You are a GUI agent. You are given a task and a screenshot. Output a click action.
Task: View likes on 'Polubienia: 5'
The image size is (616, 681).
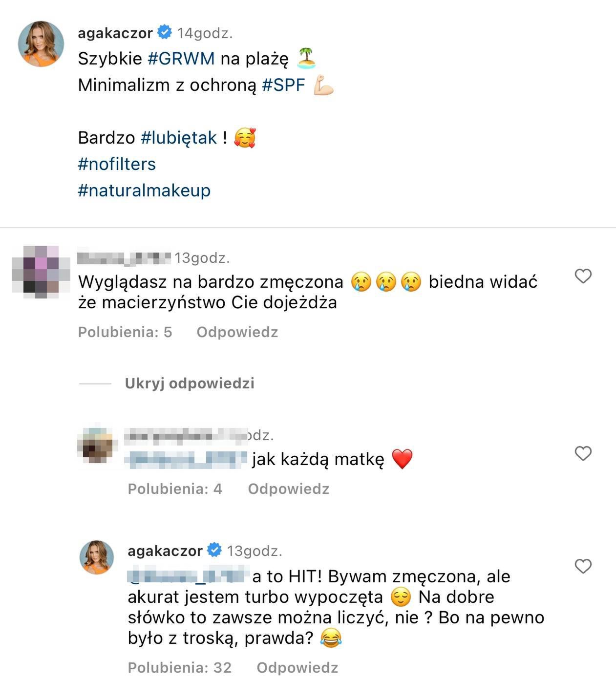click(x=125, y=332)
